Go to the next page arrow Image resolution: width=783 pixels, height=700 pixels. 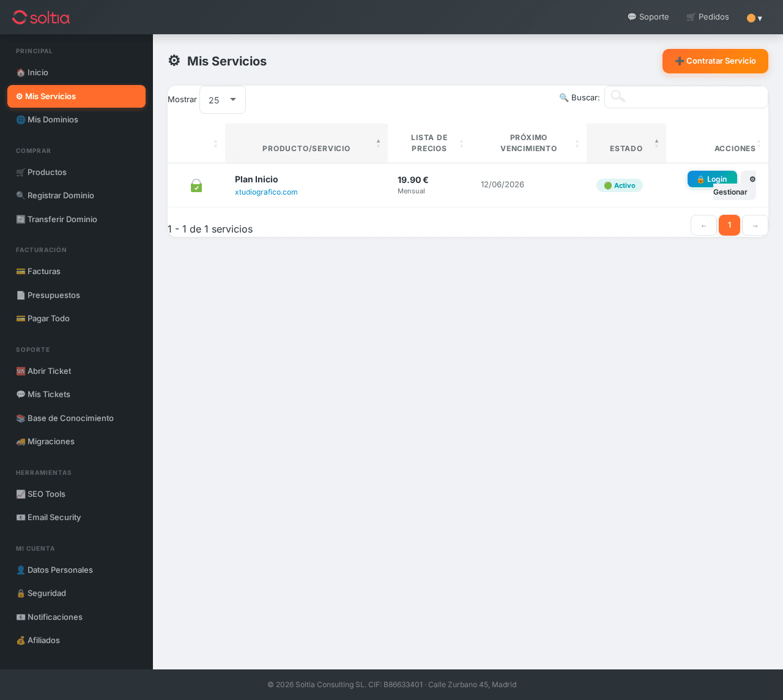pyautogui.click(x=755, y=225)
